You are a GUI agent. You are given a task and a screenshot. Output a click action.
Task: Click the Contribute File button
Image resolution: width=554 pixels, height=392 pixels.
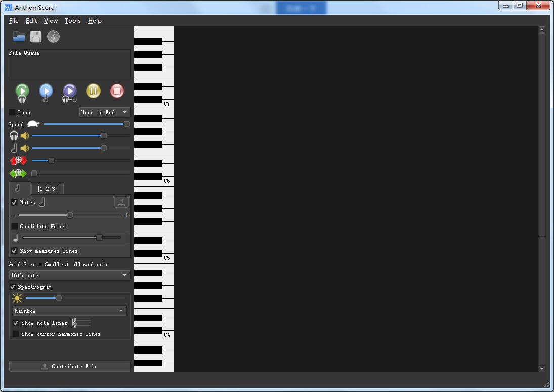pos(69,366)
